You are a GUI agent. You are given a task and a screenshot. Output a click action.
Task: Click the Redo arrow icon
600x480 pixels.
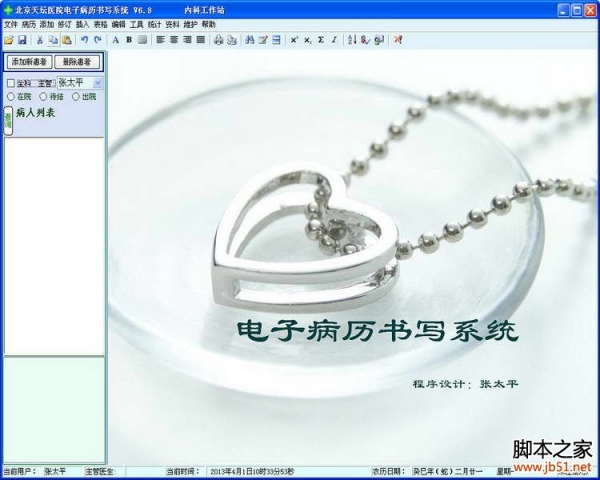(x=98, y=40)
